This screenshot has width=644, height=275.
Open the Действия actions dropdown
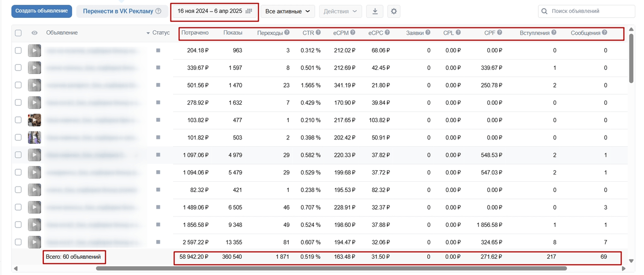[x=340, y=11]
